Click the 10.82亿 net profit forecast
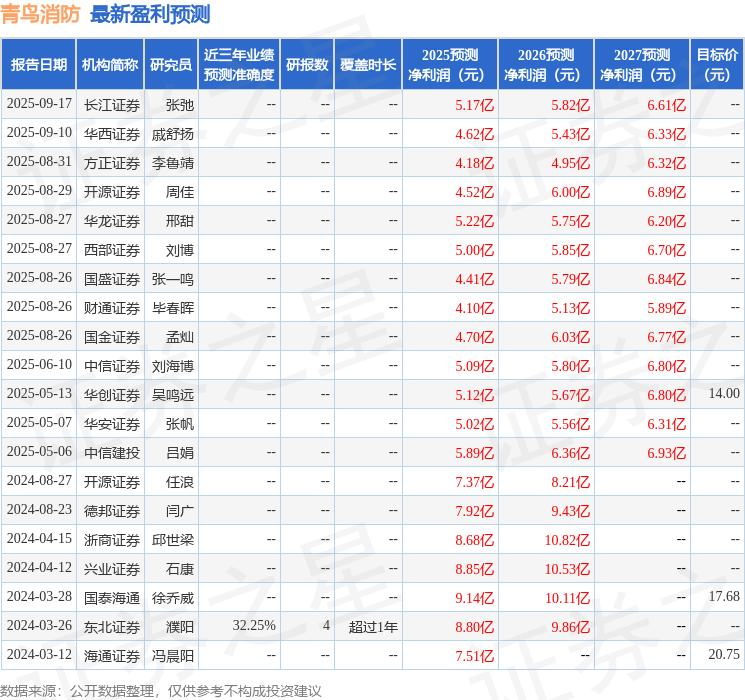 [x=567, y=540]
